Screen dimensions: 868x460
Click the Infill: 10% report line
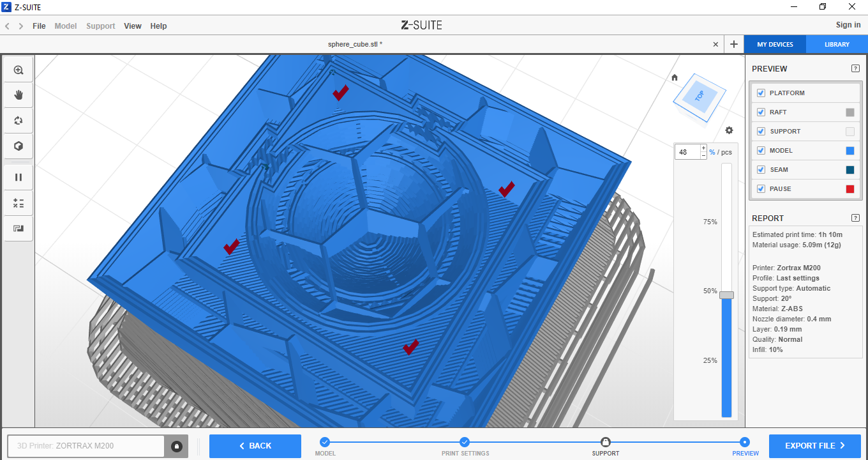pyautogui.click(x=768, y=349)
